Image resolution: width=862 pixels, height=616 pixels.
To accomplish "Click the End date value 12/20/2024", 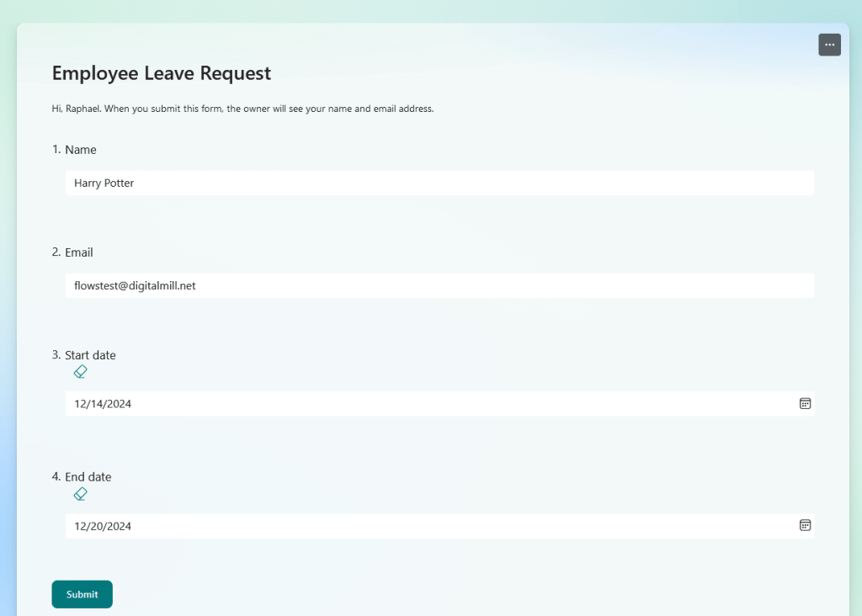I will pyautogui.click(x=101, y=526).
